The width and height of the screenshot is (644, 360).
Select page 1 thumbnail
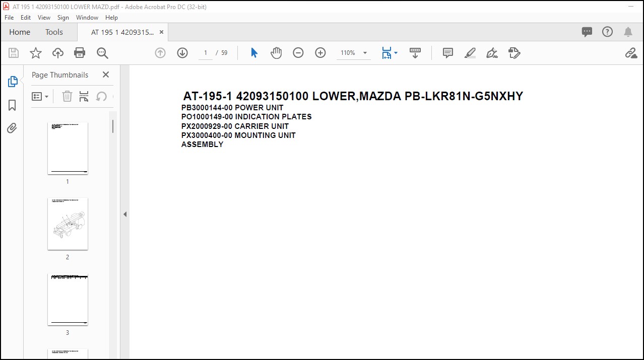coord(68,149)
